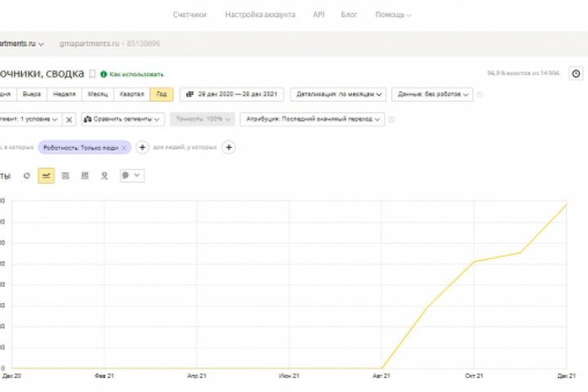Viewport: 588px width, 392px height.
Task: Click the visits percentage text near the clock icon
Action: [x=523, y=73]
